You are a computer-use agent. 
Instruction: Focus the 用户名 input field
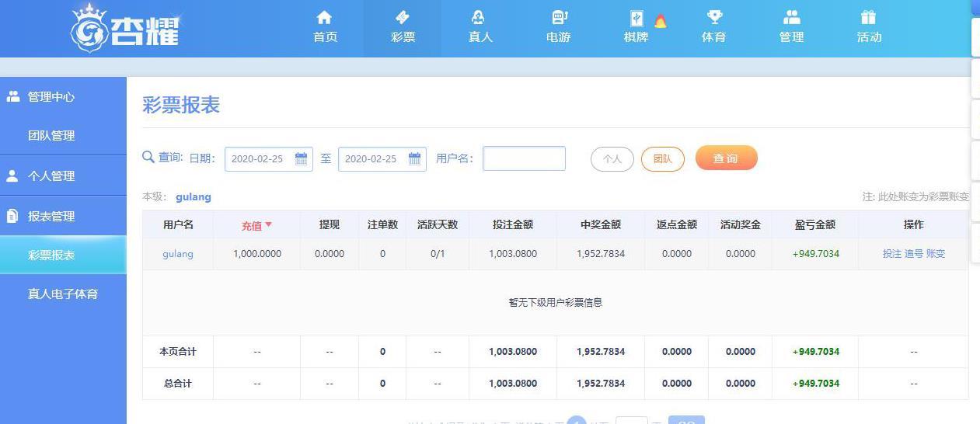pyautogui.click(x=524, y=158)
